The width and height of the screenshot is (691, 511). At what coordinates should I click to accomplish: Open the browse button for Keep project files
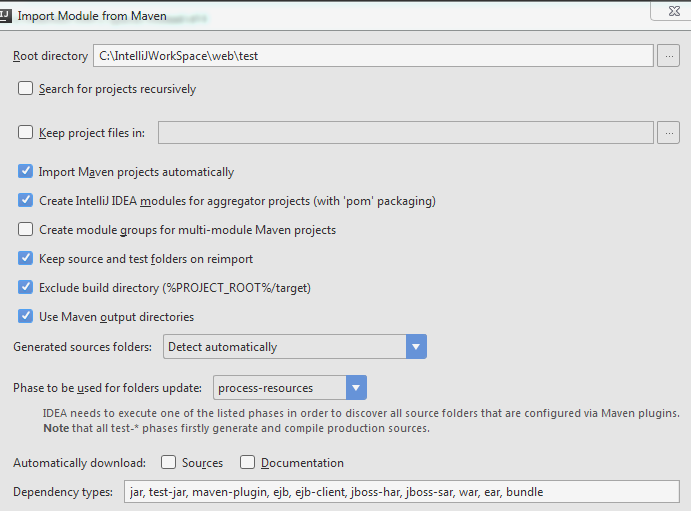click(668, 133)
